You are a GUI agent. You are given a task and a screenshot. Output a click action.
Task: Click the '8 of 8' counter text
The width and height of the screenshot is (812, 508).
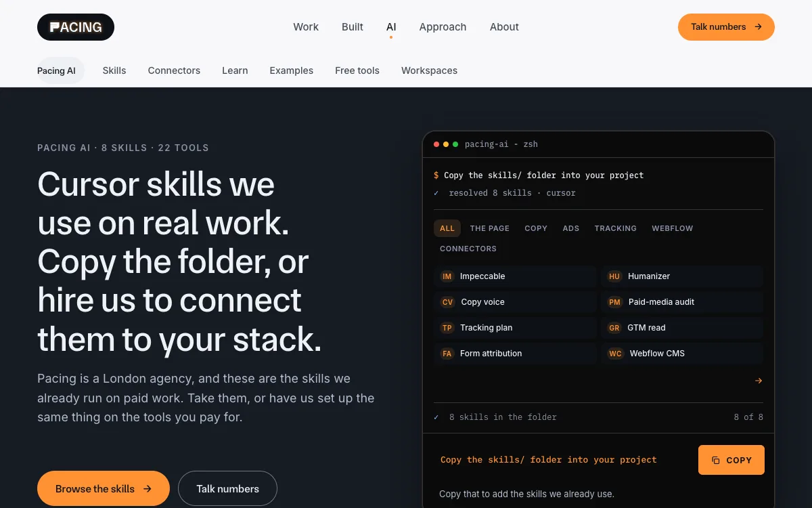pyautogui.click(x=748, y=417)
